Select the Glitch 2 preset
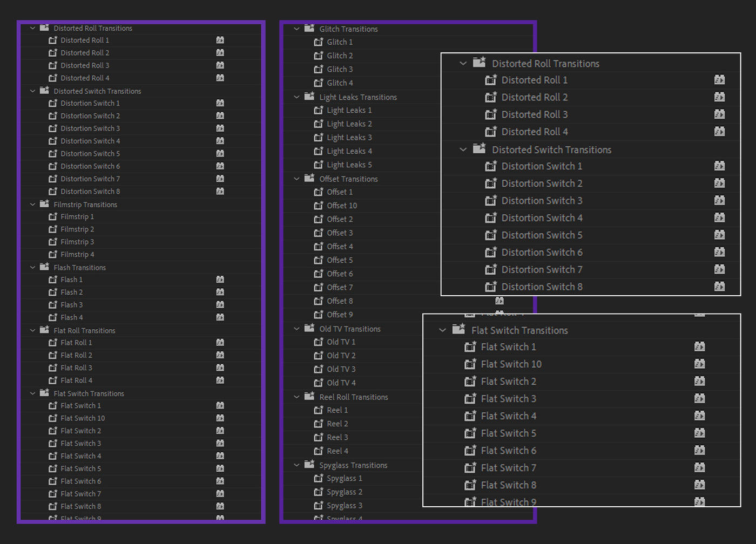Image resolution: width=756 pixels, height=544 pixels. pos(340,56)
